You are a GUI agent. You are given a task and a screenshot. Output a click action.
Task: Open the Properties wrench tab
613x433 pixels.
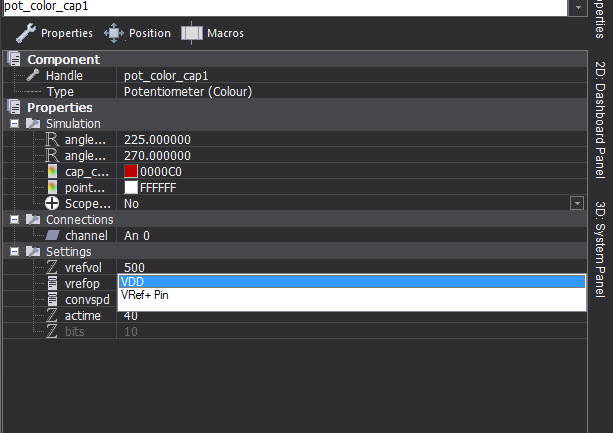click(54, 33)
